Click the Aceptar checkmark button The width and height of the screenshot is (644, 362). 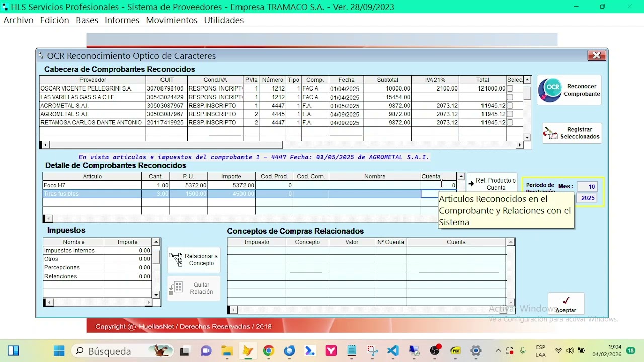[x=566, y=304]
